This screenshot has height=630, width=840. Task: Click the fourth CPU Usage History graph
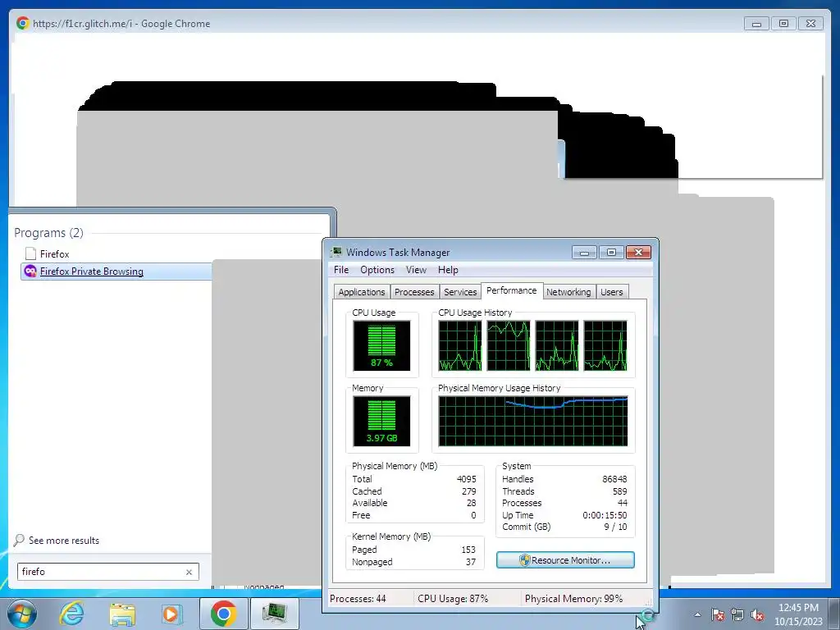coord(605,345)
